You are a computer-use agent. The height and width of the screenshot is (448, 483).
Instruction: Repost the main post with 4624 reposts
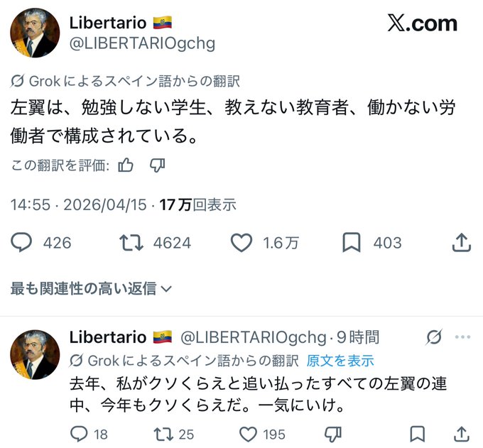point(131,243)
